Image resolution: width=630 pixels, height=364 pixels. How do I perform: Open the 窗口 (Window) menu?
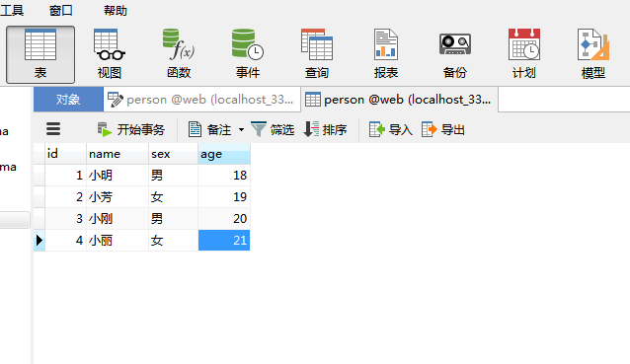point(60,11)
